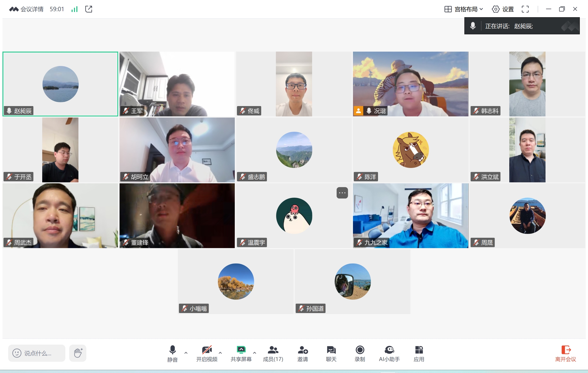The width and height of the screenshot is (588, 373).
Task: Select 小嗡嗡's autumn trees avatar
Action: click(236, 281)
